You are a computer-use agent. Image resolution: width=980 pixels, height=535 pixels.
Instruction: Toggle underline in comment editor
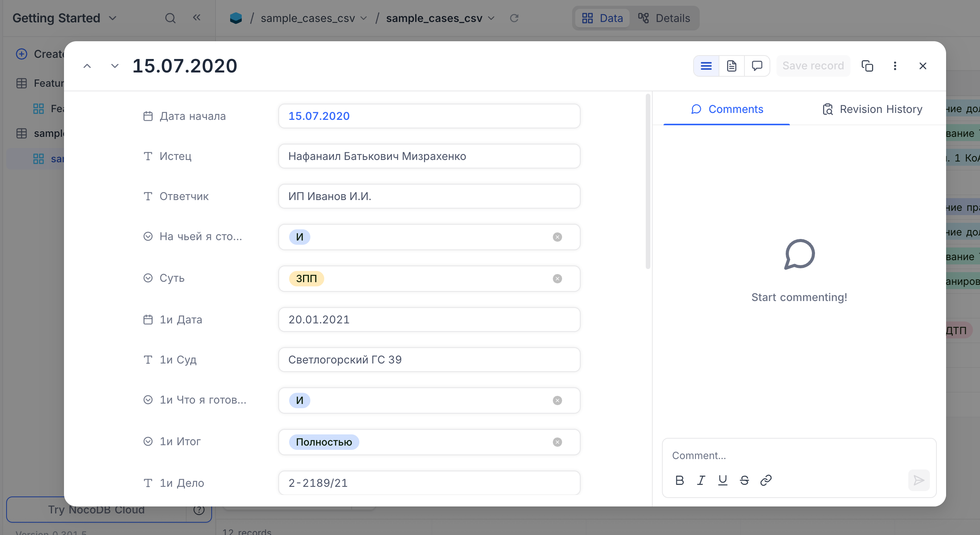723,480
